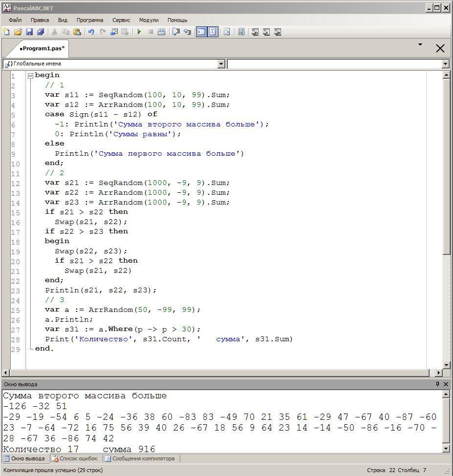Expand the right-hand member dropdown
Image resolution: width=453 pixels, height=476 pixels.
coord(445,64)
